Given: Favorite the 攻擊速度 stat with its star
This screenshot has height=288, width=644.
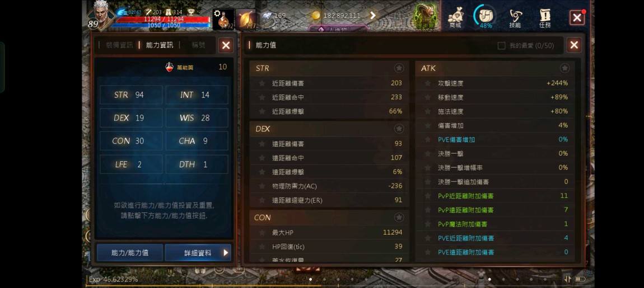Looking at the screenshot, I should coord(428,83).
